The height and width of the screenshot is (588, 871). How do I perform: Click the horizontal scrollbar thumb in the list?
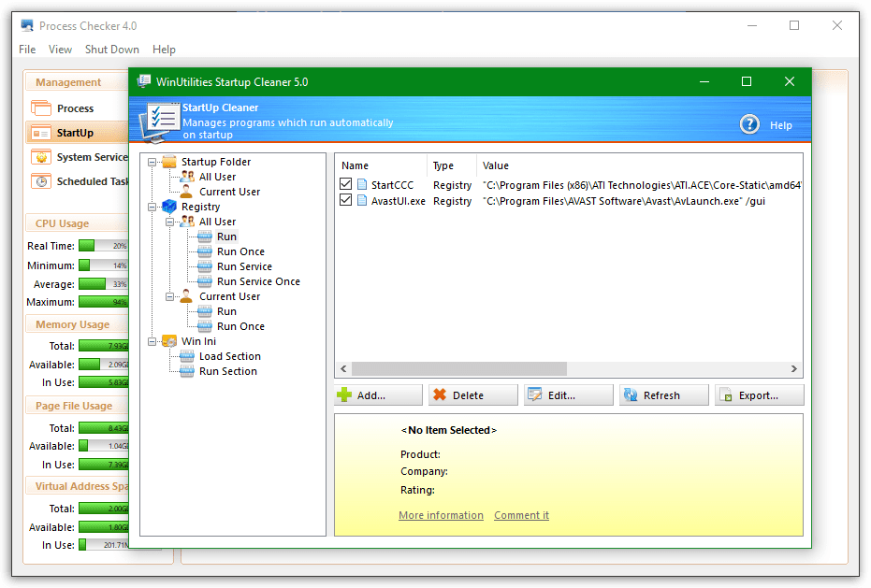[x=459, y=368]
